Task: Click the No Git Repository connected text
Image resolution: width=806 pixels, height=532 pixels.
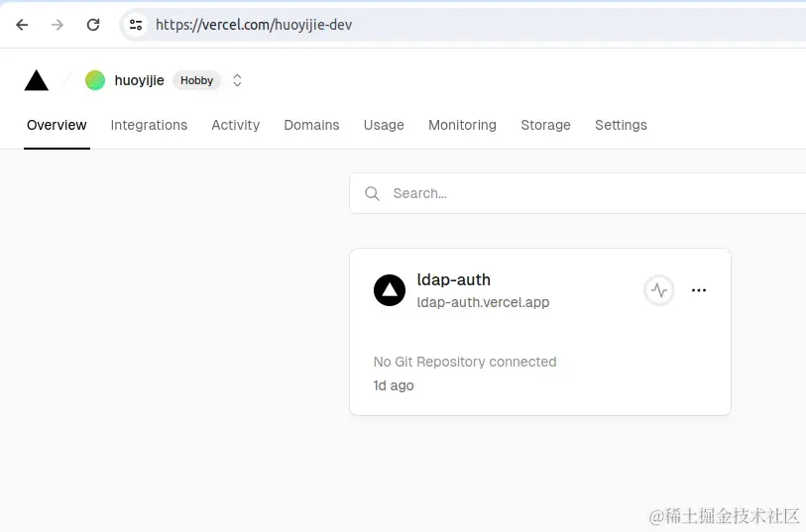Action: (465, 362)
